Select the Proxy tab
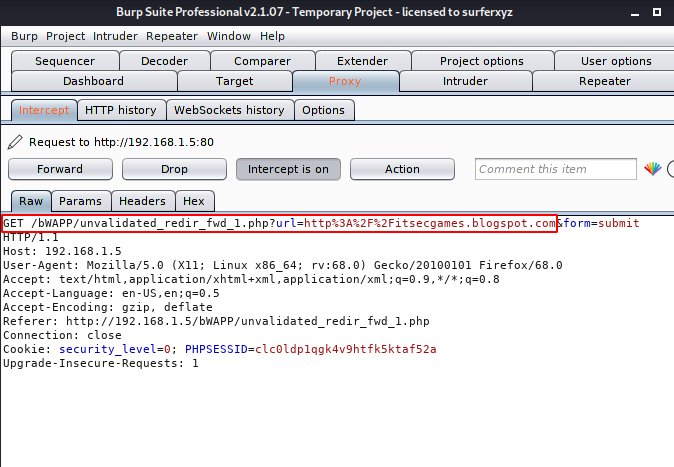This screenshot has width=674, height=467. [x=345, y=81]
